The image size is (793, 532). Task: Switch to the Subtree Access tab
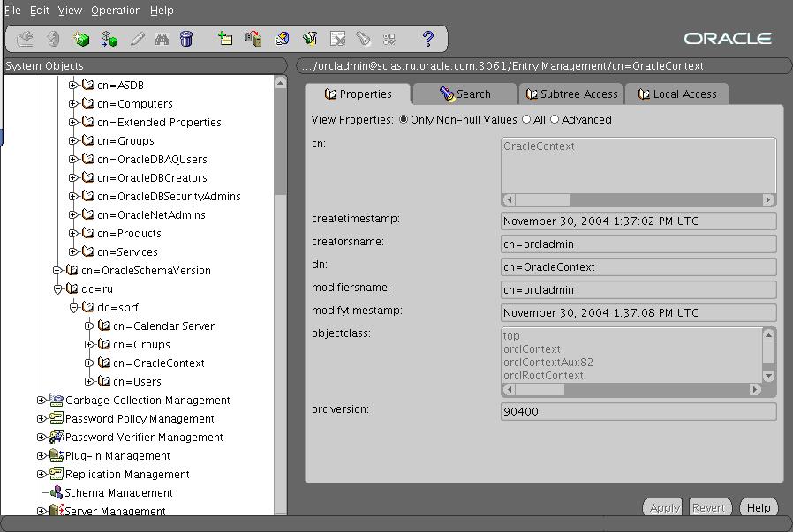pos(571,94)
